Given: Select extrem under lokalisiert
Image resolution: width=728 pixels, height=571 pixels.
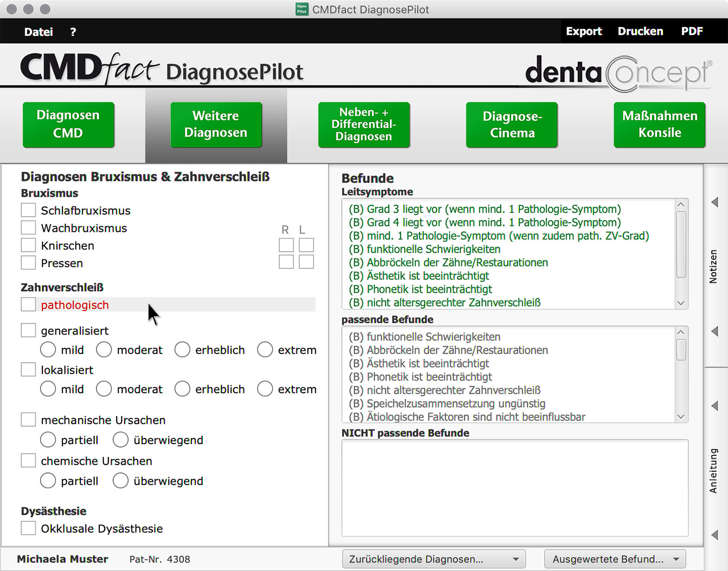Looking at the screenshot, I should [x=265, y=389].
